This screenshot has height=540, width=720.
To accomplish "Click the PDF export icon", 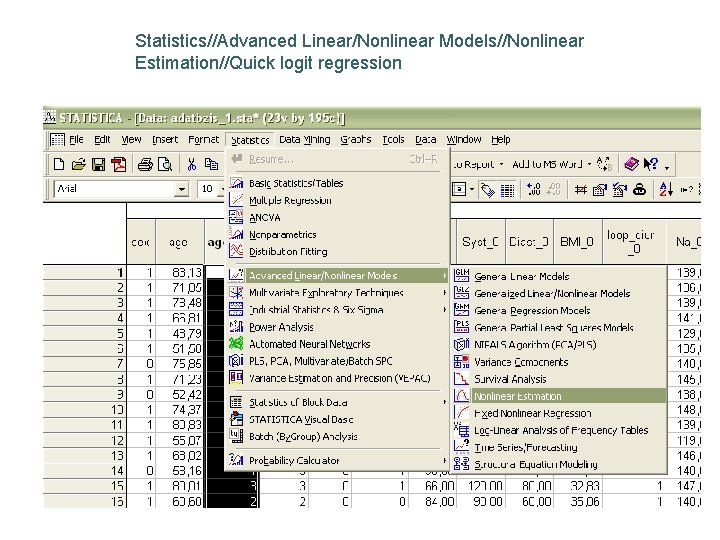I will point(119,164).
